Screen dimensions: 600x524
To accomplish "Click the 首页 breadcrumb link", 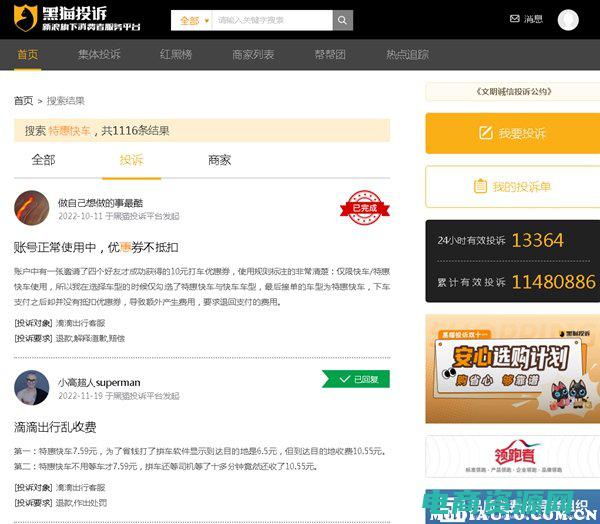I will (x=23, y=101).
